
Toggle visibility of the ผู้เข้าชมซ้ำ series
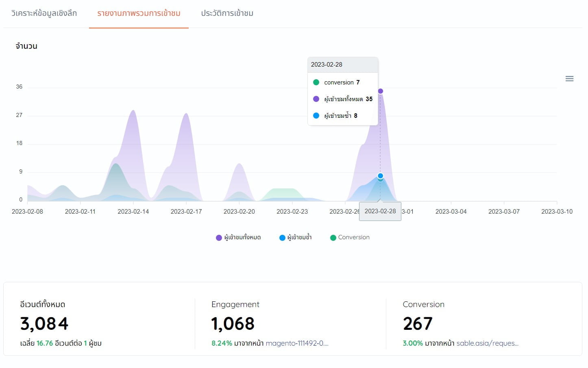click(296, 238)
